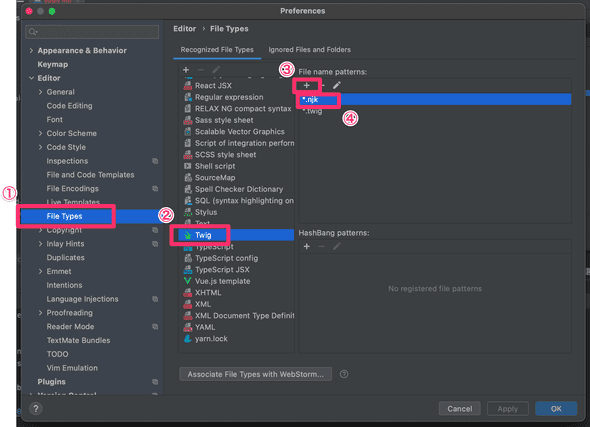
Task: Confirm the dialog with OK
Action: (556, 409)
